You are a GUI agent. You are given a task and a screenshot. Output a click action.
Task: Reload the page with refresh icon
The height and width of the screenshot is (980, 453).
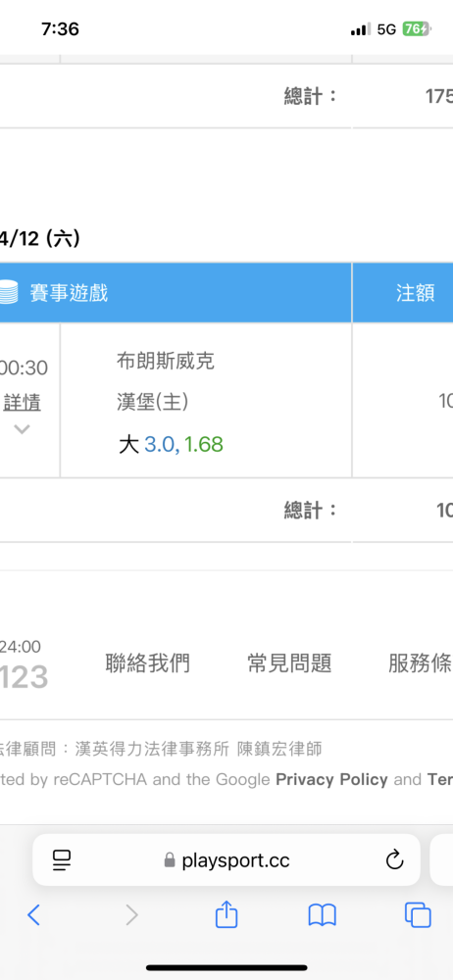tap(394, 860)
